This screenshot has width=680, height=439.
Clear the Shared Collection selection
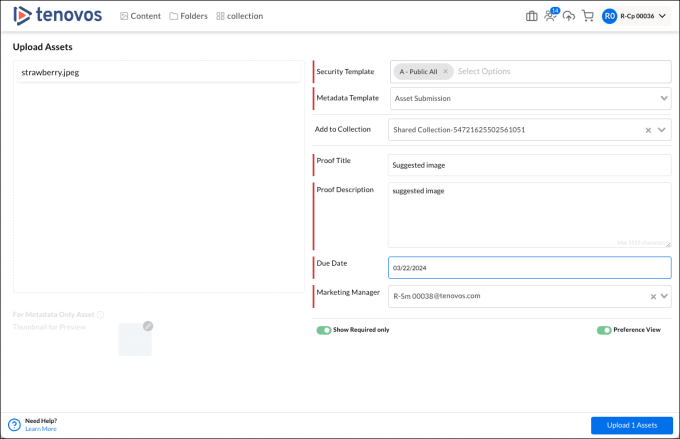coord(648,130)
